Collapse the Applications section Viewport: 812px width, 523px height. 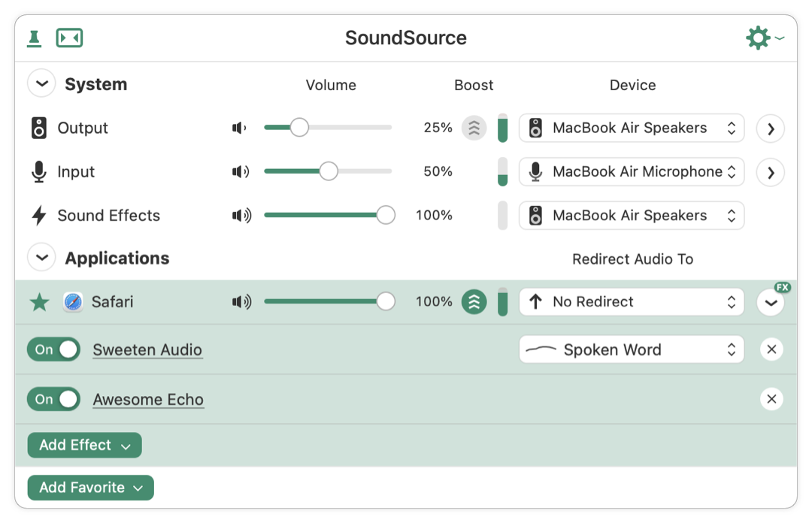click(x=41, y=257)
